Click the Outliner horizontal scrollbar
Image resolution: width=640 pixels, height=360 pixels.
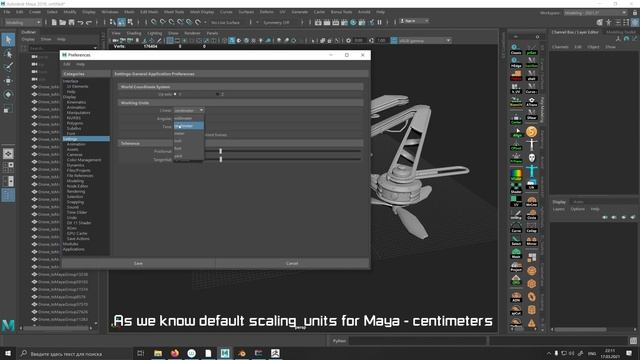coord(57,328)
